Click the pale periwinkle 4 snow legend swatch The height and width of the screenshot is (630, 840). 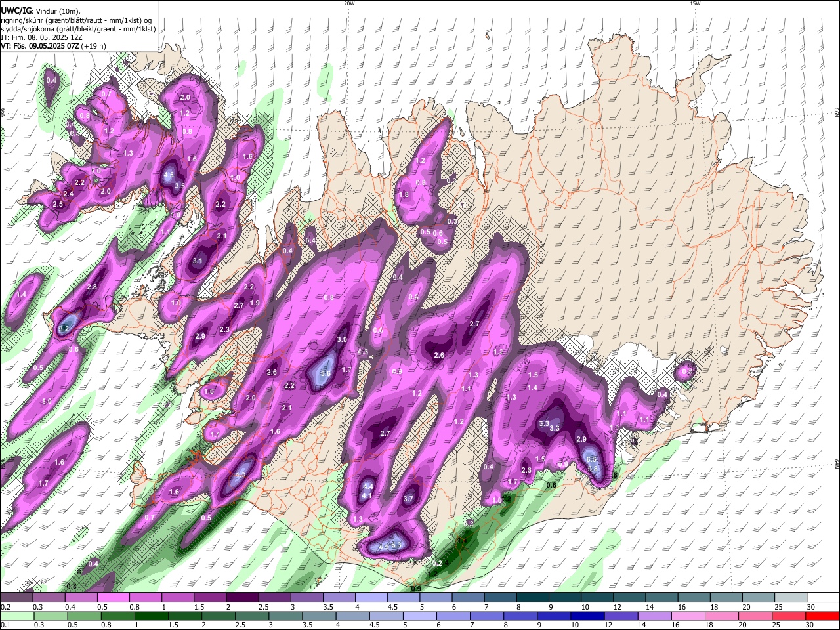coord(371,597)
